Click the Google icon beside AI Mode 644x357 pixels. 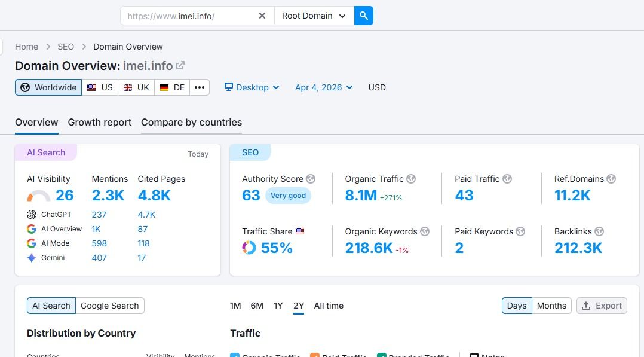pyautogui.click(x=32, y=243)
